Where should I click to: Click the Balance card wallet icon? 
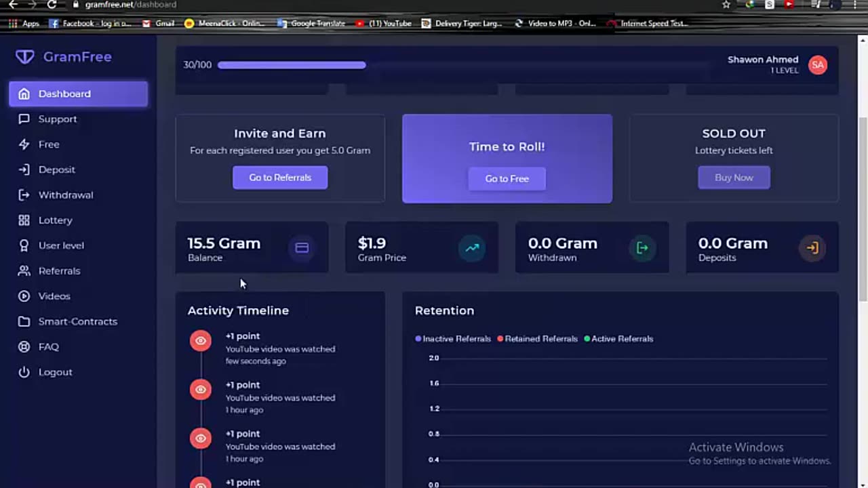pos(302,248)
